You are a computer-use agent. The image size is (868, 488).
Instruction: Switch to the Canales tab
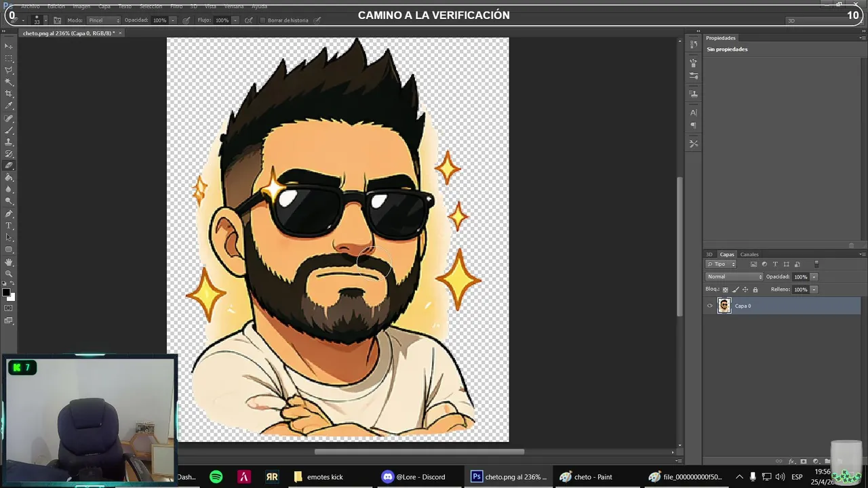[749, 255]
